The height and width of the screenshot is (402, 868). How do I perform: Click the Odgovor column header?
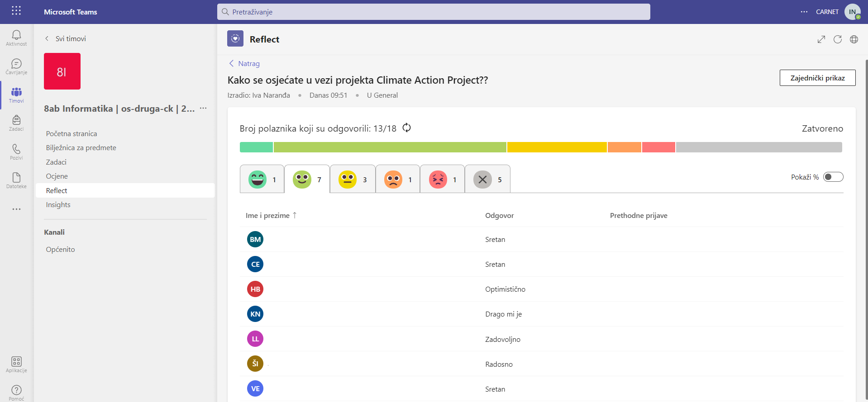tap(499, 215)
